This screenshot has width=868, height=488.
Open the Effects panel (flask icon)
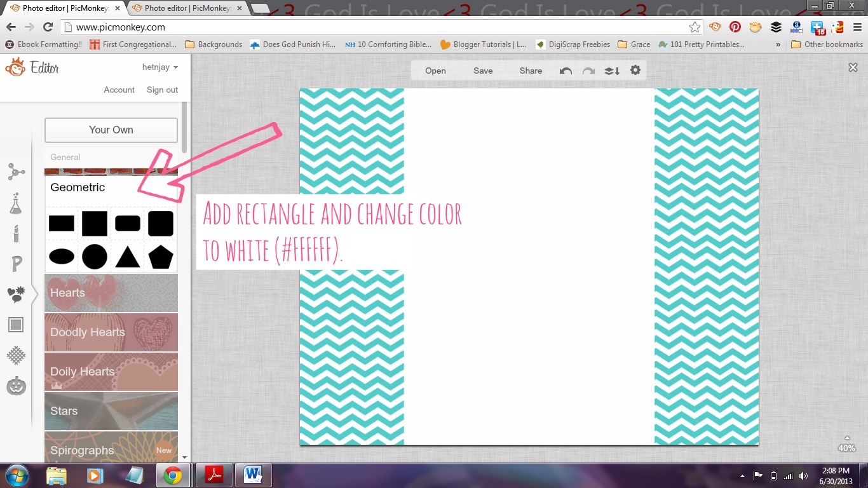pyautogui.click(x=16, y=203)
